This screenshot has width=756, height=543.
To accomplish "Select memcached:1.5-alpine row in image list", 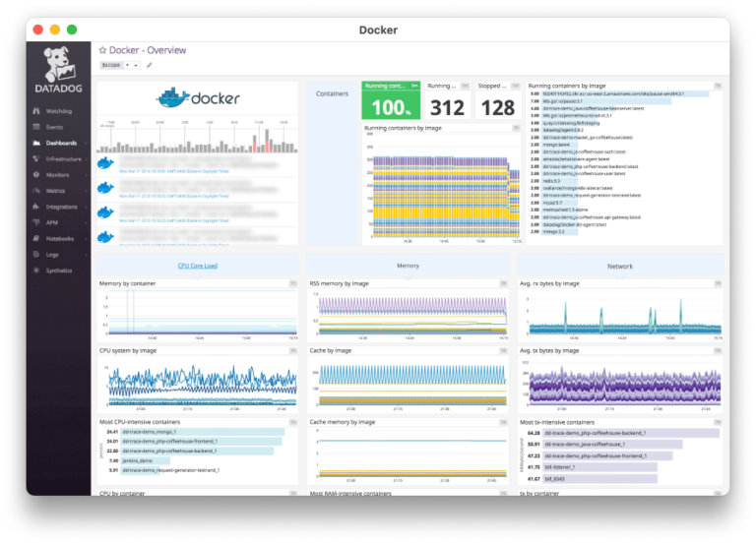I will [559, 211].
